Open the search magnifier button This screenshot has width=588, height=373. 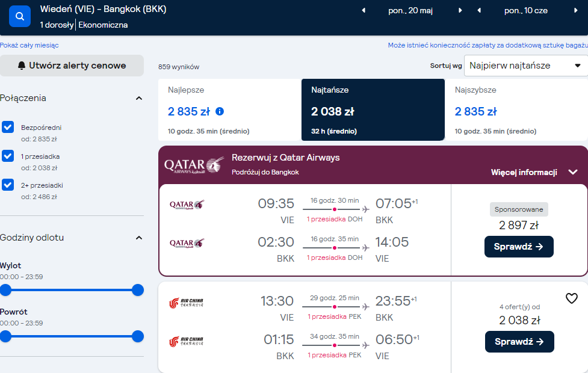click(x=20, y=16)
